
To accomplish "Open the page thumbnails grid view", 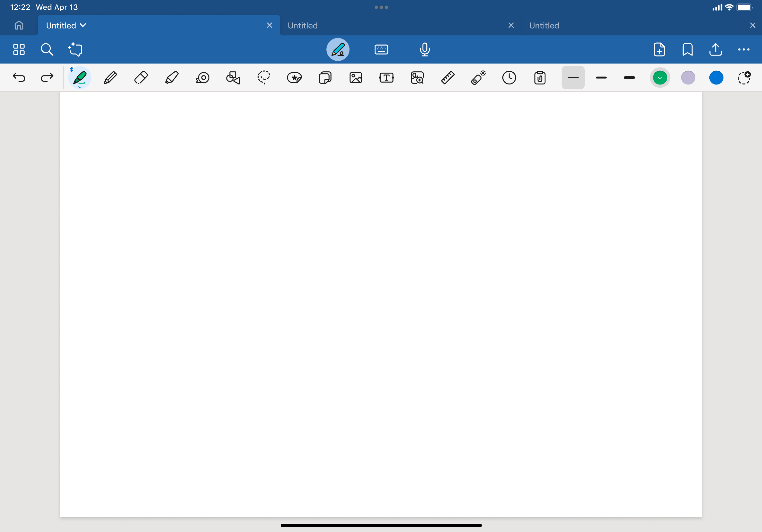I will tap(19, 50).
